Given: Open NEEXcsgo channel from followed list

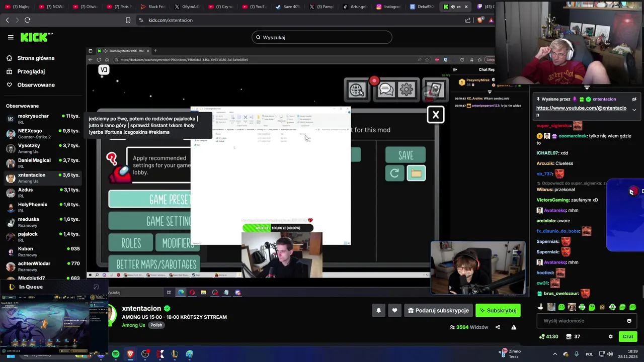Looking at the screenshot, I should coord(43,134).
